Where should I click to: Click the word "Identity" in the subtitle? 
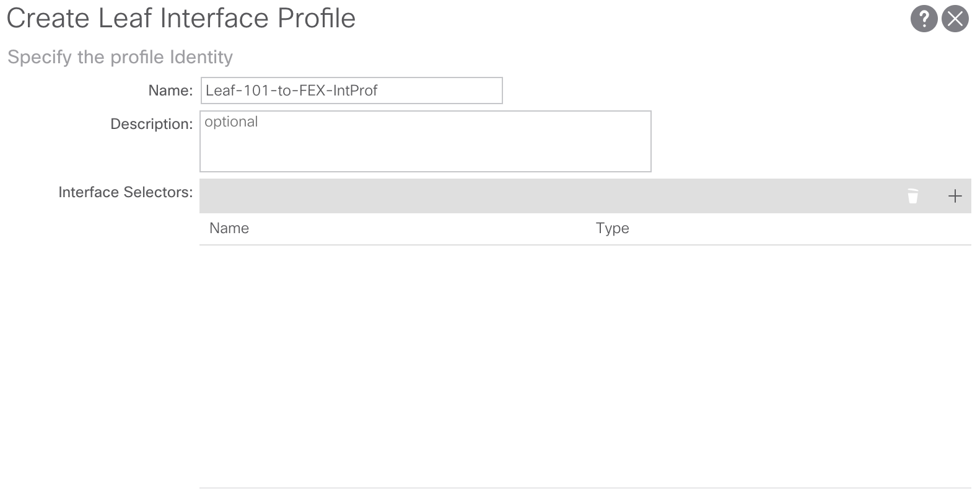(x=201, y=57)
